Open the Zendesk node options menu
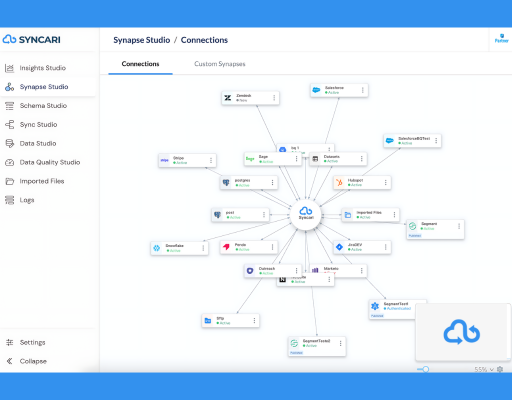 (274, 98)
